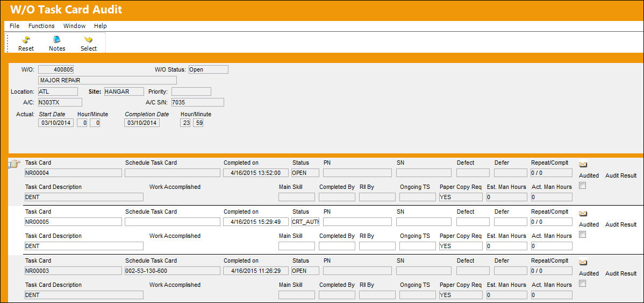Click completion hour field showing 23
This screenshot has width=644, height=303.
pos(185,123)
